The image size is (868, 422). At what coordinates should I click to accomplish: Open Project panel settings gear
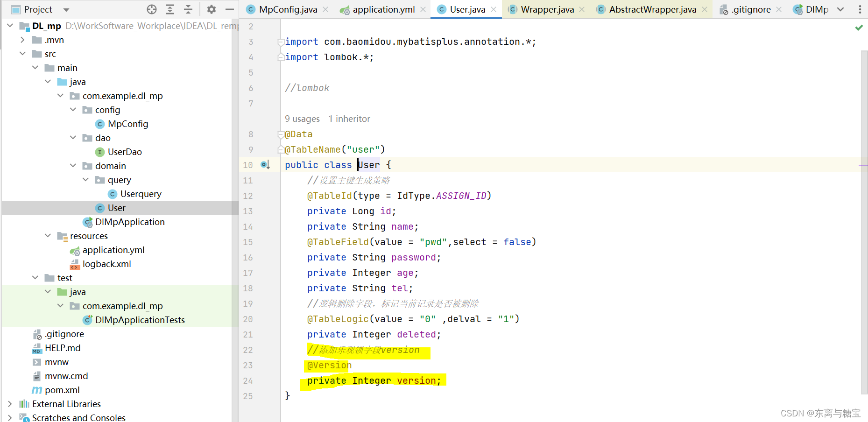[x=212, y=9]
